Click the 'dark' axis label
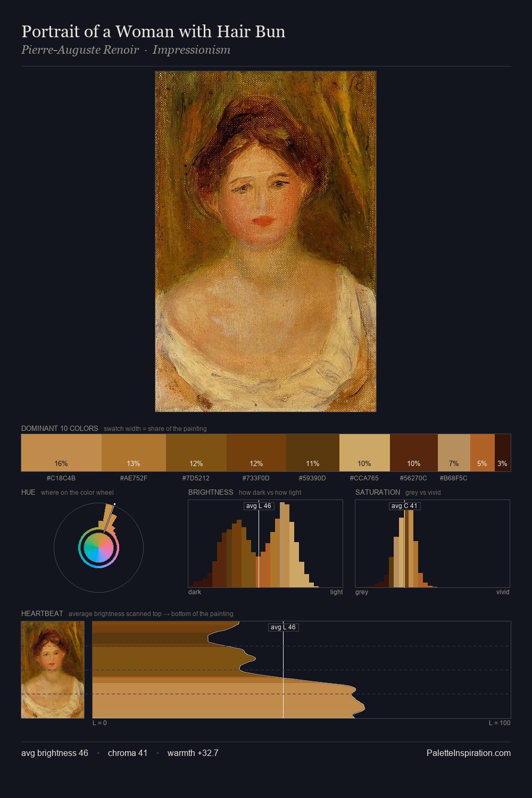Image resolution: width=532 pixels, height=798 pixels. pos(195,592)
